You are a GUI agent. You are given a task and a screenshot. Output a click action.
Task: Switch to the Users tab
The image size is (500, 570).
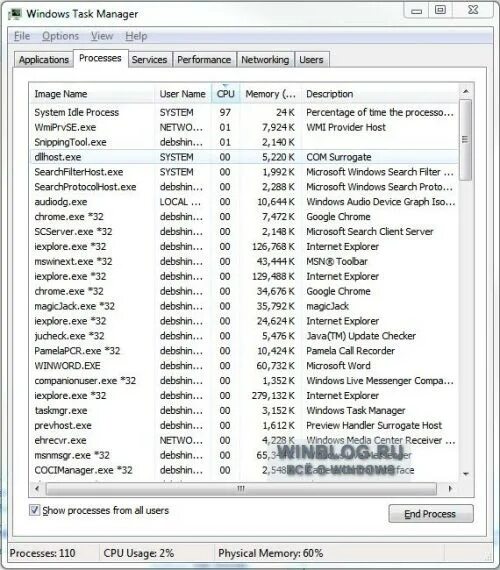coord(311,60)
